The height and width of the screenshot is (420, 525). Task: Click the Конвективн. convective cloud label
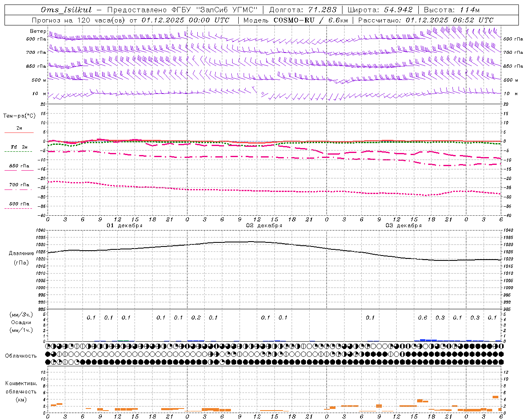point(21,383)
